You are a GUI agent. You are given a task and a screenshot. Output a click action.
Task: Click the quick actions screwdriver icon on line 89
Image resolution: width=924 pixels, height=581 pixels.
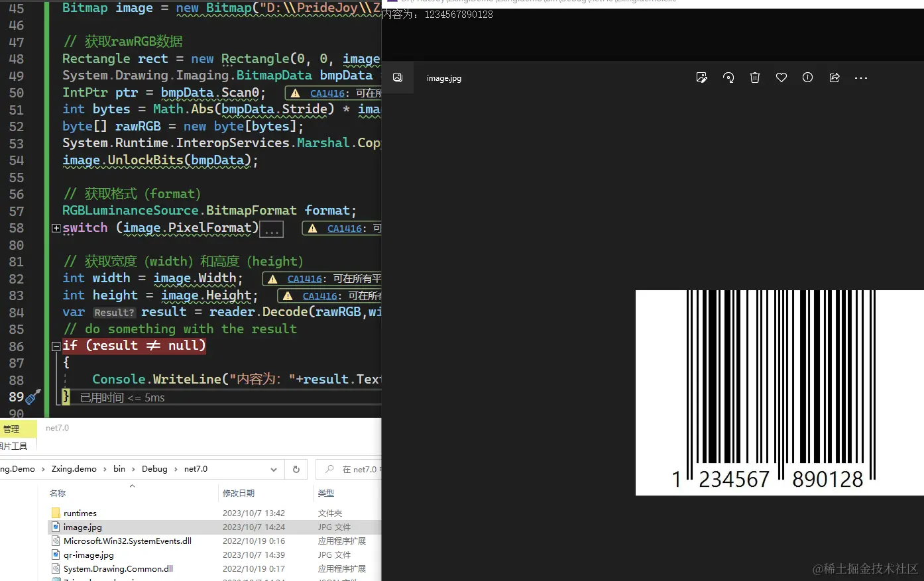[x=33, y=397]
